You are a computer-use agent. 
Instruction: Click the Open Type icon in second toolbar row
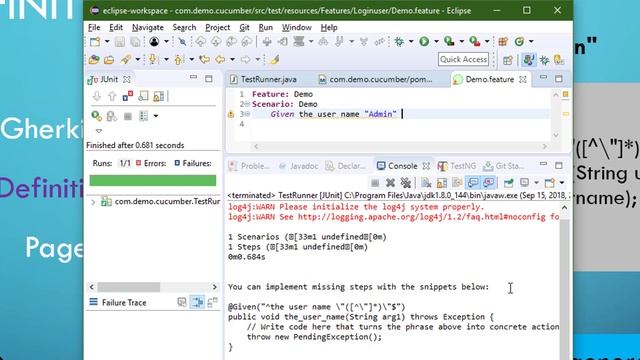pyautogui.click(x=94, y=60)
